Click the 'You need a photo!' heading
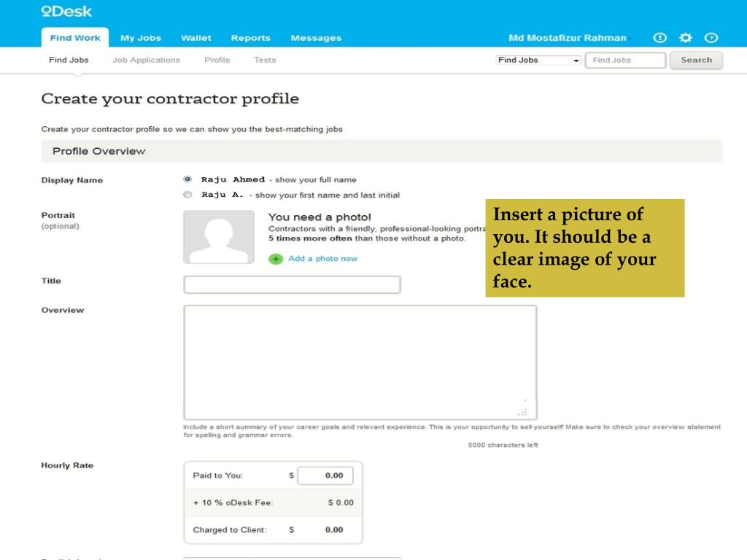The width and height of the screenshot is (747, 560). point(320,217)
